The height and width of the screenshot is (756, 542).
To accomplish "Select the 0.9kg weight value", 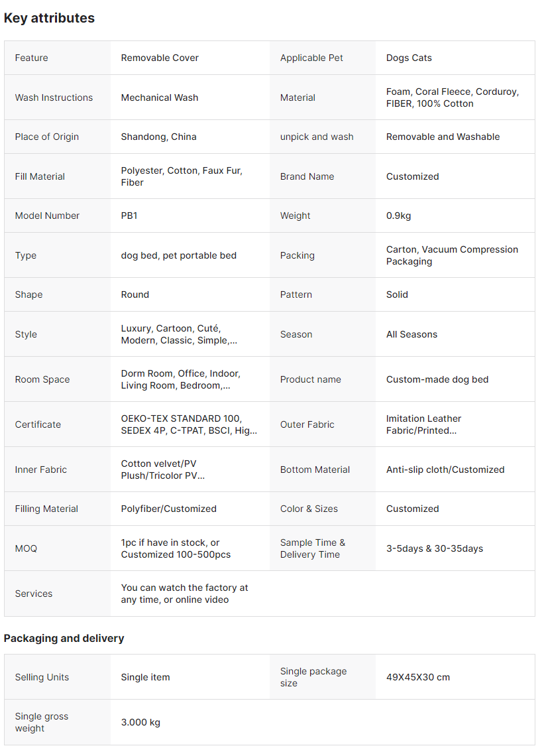I will click(x=398, y=216).
